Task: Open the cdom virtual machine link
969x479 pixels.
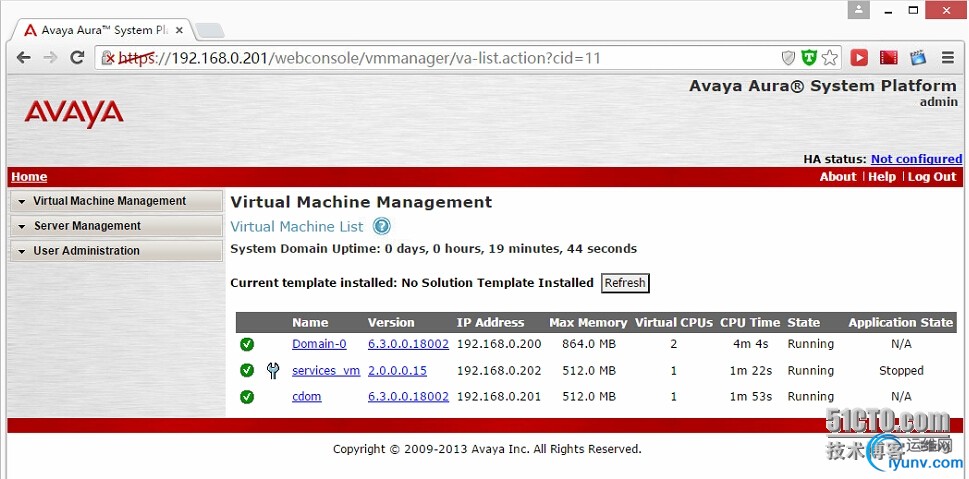Action: point(307,397)
